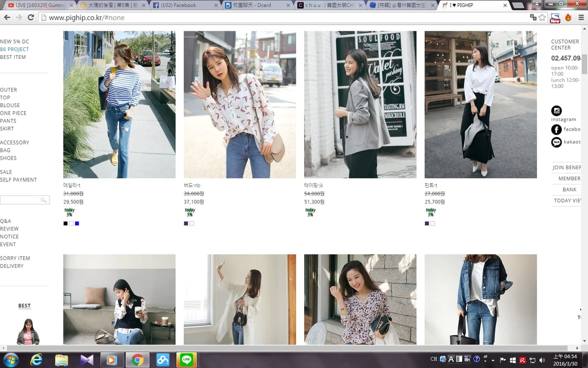Viewport: 588px width, 368px height.
Task: Click the translate icon in address bar
Action: point(533,17)
